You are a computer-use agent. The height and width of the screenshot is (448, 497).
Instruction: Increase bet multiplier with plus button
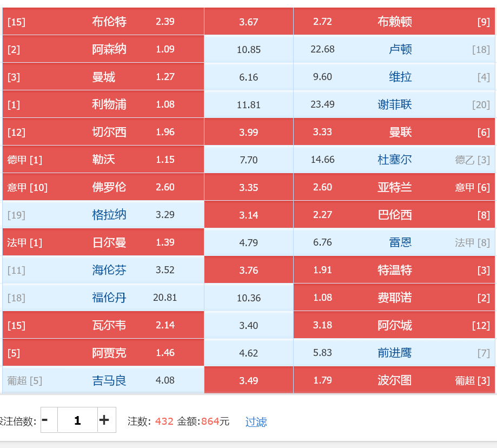(107, 420)
